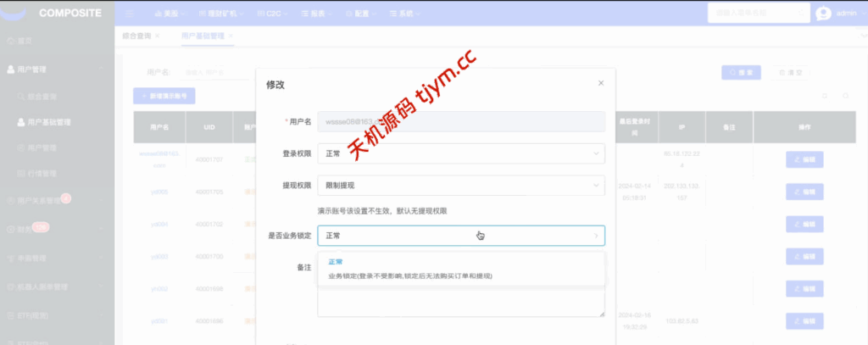
Task: Click the 新增演示账号 button
Action: tap(164, 97)
